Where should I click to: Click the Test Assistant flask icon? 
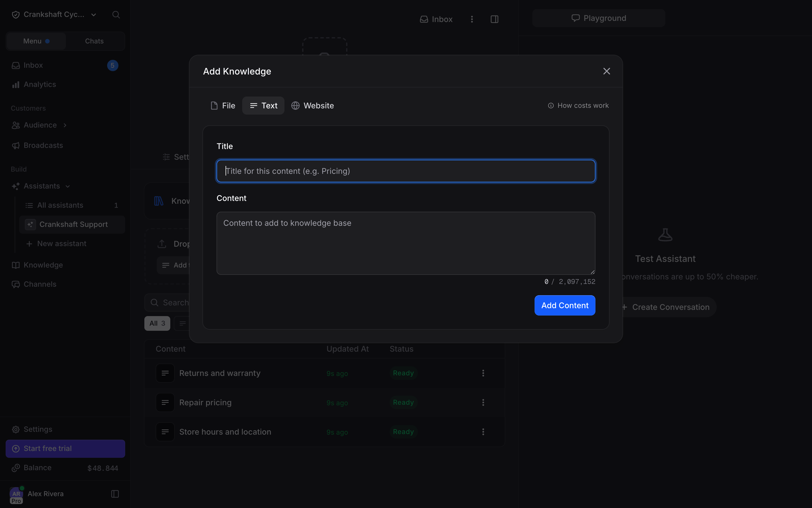click(665, 235)
